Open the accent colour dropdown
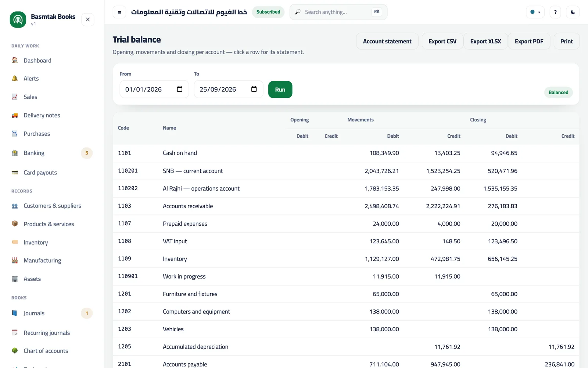The width and height of the screenshot is (588, 368). (x=535, y=12)
